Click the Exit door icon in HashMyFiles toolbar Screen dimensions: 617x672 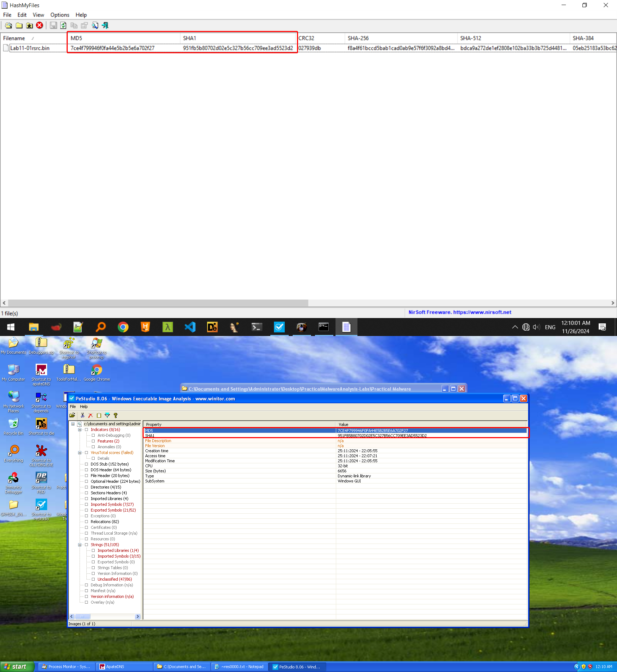[105, 26]
